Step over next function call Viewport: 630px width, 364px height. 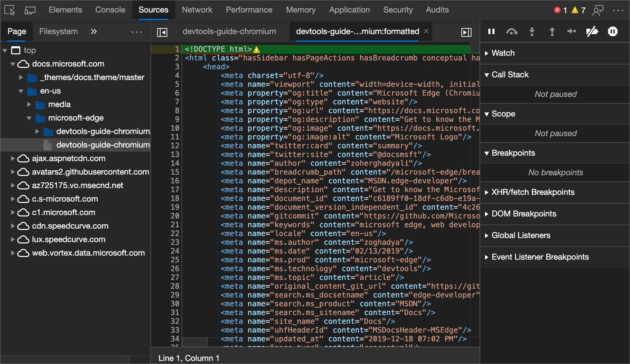coord(512,31)
